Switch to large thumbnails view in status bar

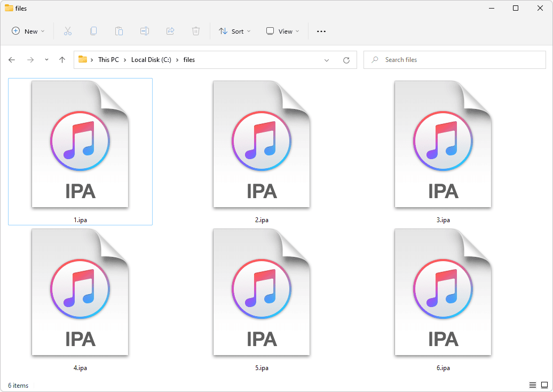pyautogui.click(x=545, y=385)
